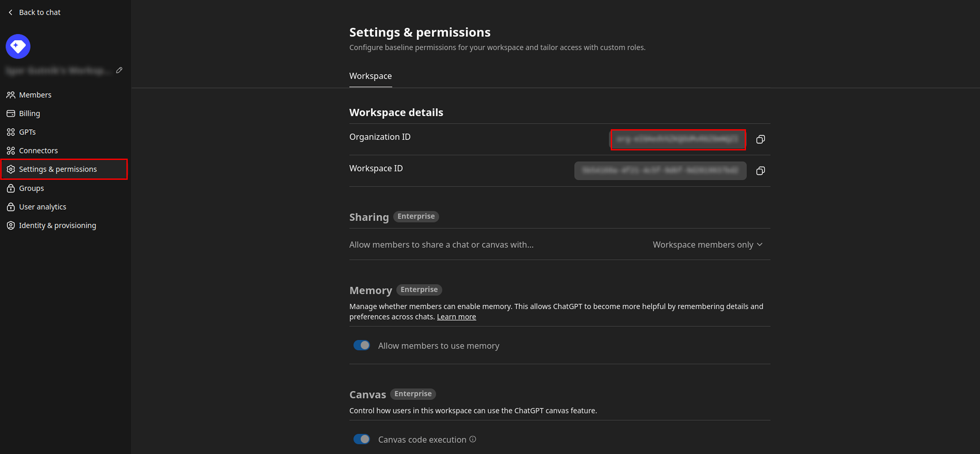
Task: Click the Enterprise badge next to Memory
Action: tap(419, 290)
